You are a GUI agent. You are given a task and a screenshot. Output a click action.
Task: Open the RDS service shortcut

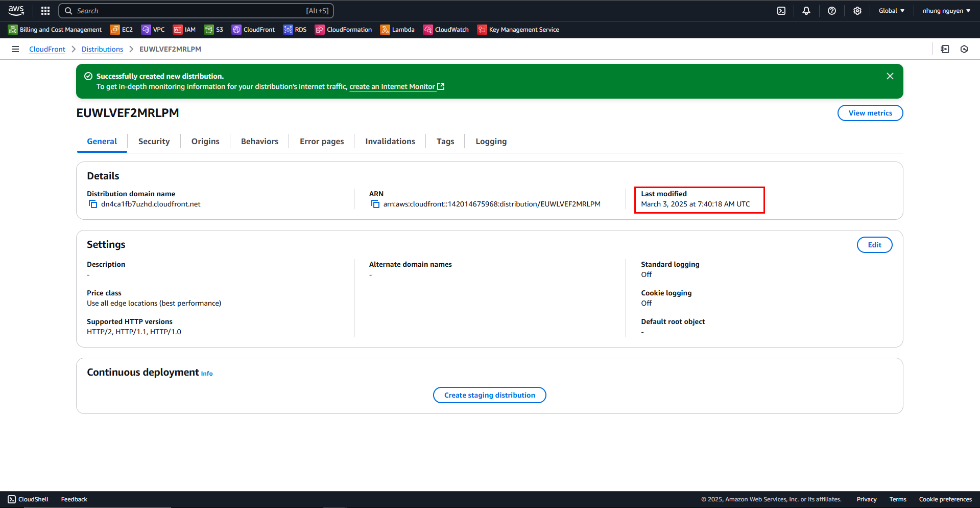[x=295, y=30]
